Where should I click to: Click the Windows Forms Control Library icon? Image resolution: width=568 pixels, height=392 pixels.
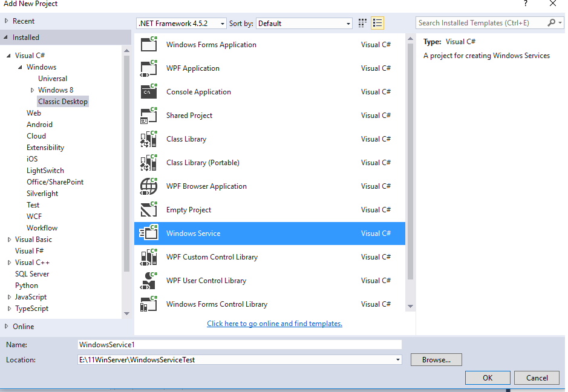click(149, 304)
